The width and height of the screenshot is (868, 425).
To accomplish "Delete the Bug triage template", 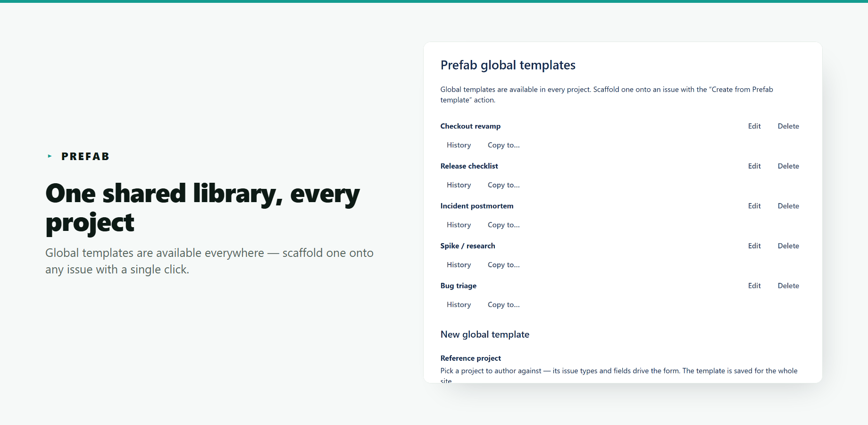I will pos(788,286).
